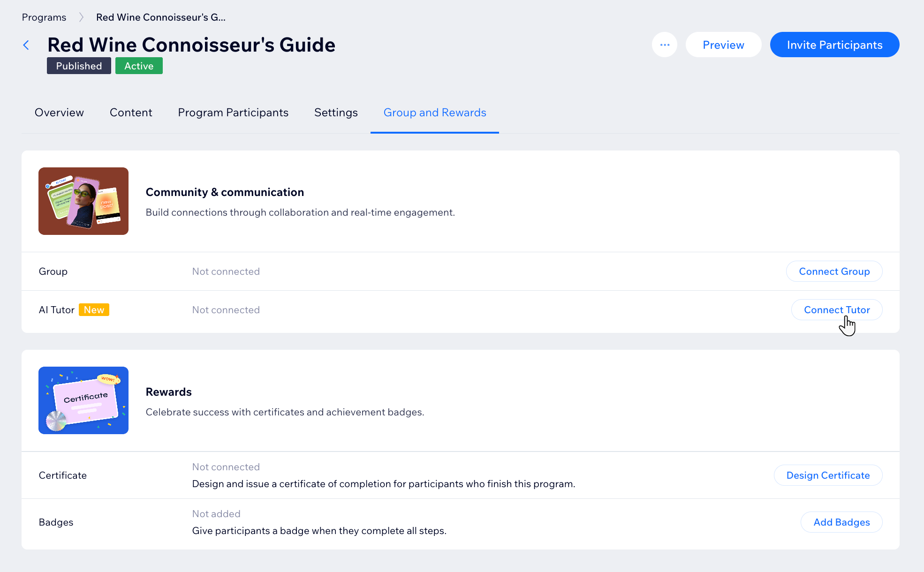Switch to the Overview tab
The image size is (924, 572).
[59, 113]
